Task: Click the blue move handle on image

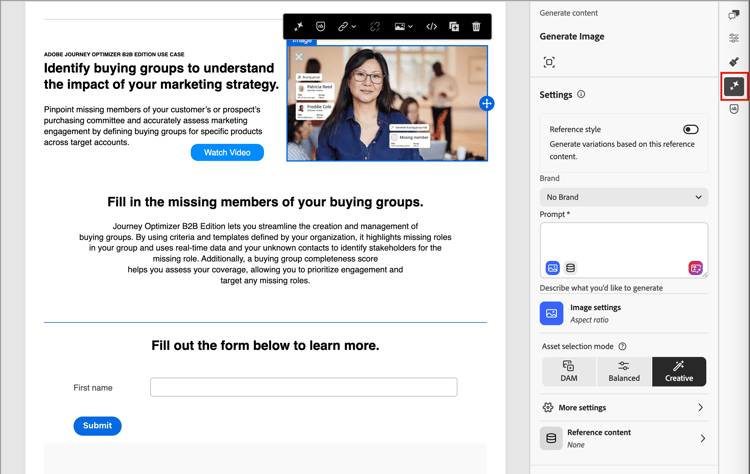Action: coord(486,103)
